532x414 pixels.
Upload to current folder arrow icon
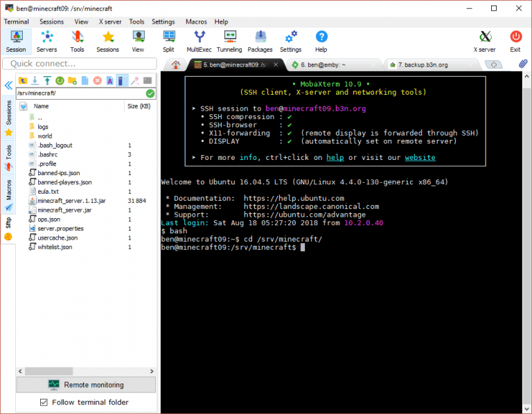click(47, 81)
